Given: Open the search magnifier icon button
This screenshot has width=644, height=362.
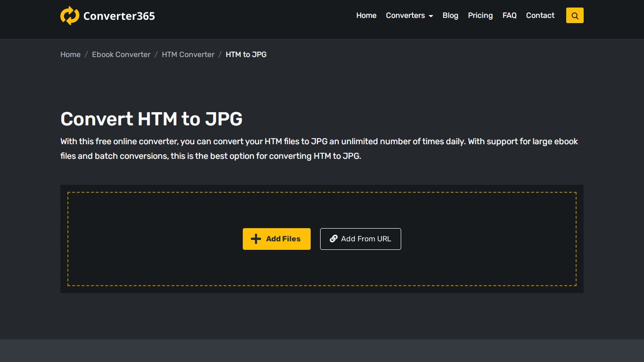Looking at the screenshot, I should tap(575, 16).
